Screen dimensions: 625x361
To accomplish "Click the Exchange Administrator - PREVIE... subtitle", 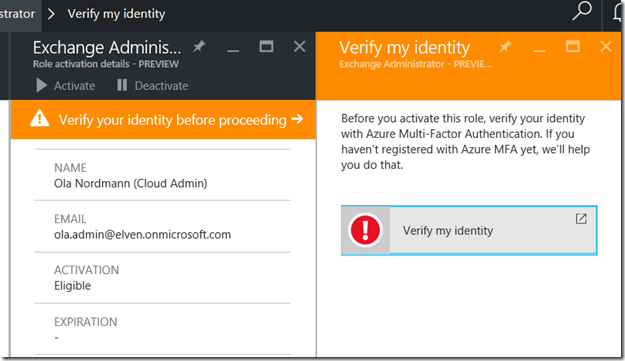I will (416, 64).
